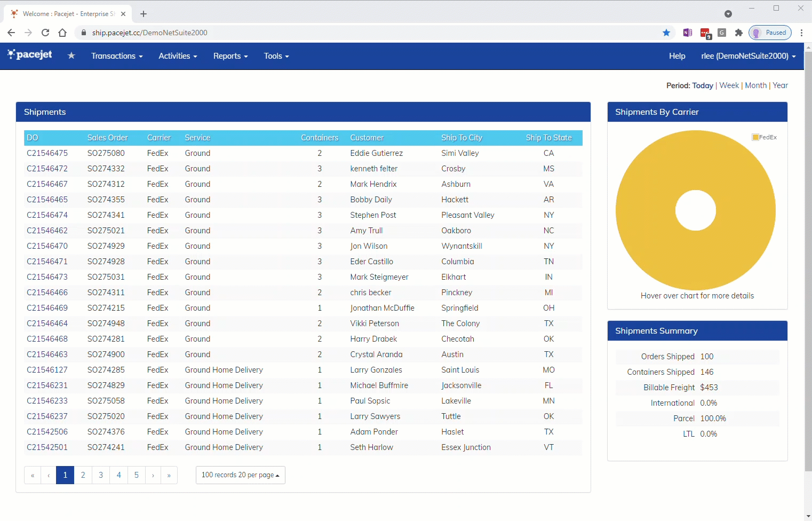Open the favorites star in navbar
The width and height of the screenshot is (812, 521).
tap(71, 56)
